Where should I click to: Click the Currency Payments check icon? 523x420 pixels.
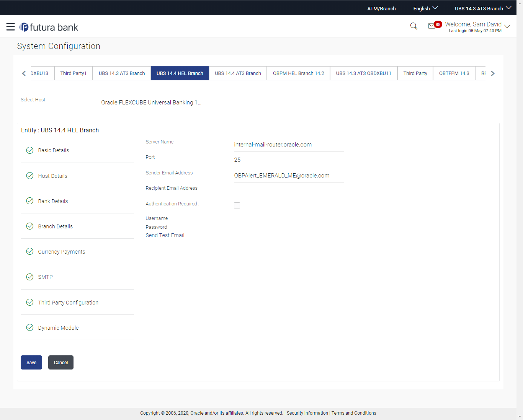pos(30,251)
